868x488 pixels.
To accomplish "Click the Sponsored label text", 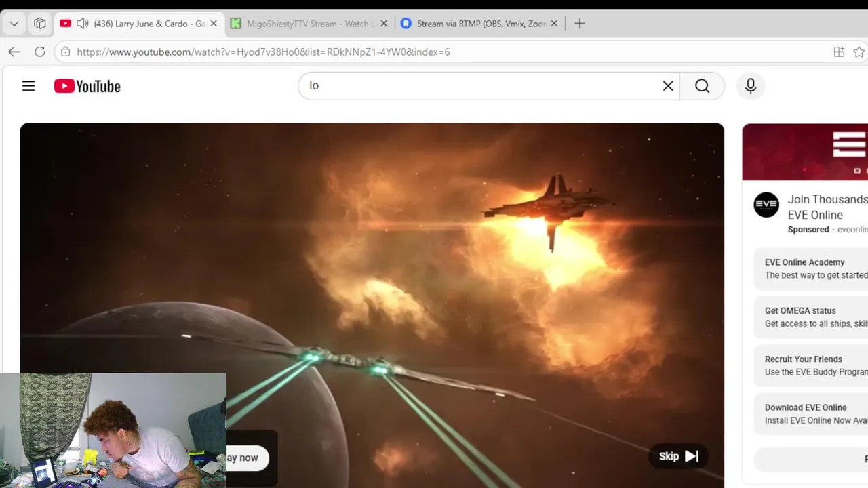I will coord(808,230).
